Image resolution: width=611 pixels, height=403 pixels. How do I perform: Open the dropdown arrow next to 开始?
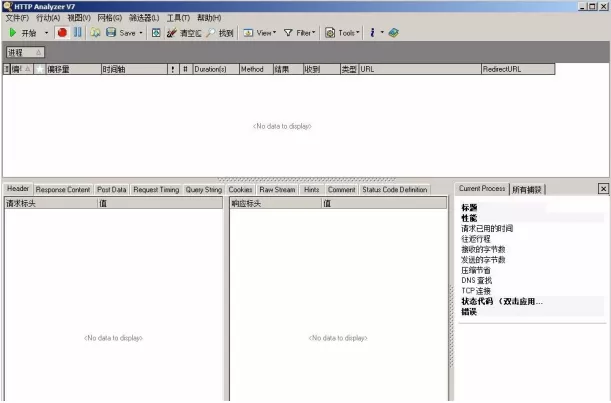[x=46, y=33]
